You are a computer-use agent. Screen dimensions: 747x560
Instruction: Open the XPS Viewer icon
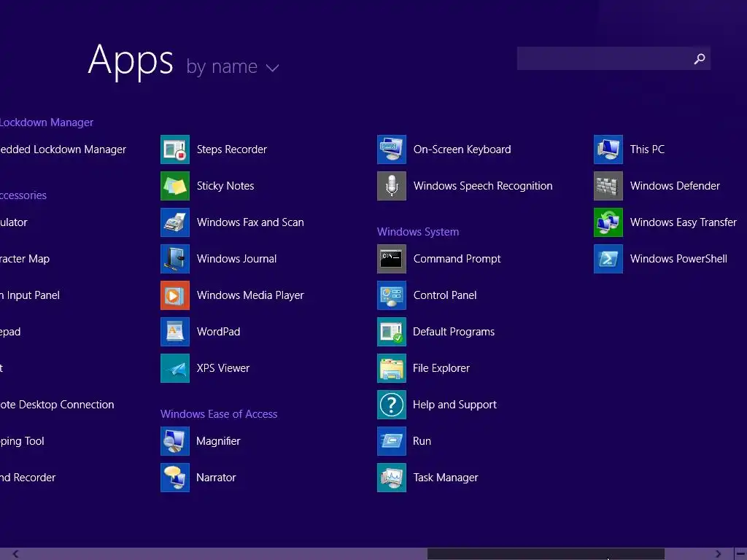175,368
